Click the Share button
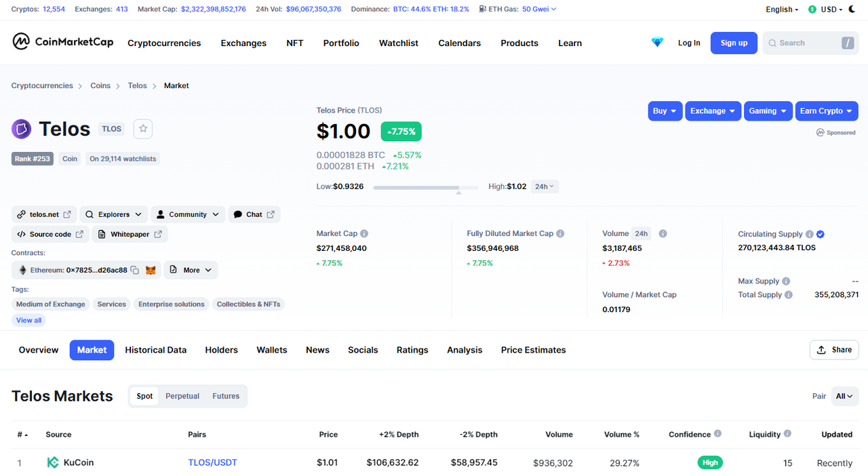Viewport: 868px width, 476px height. (x=834, y=350)
